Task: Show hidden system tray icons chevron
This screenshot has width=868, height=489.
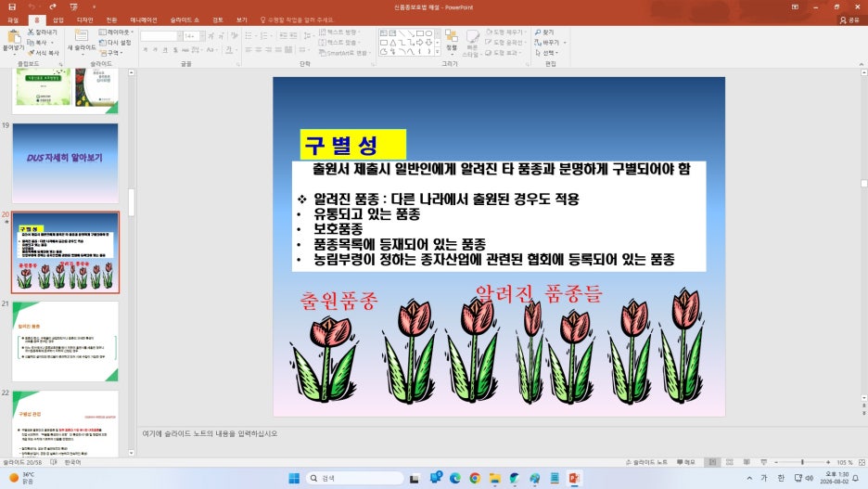Action: click(x=749, y=478)
